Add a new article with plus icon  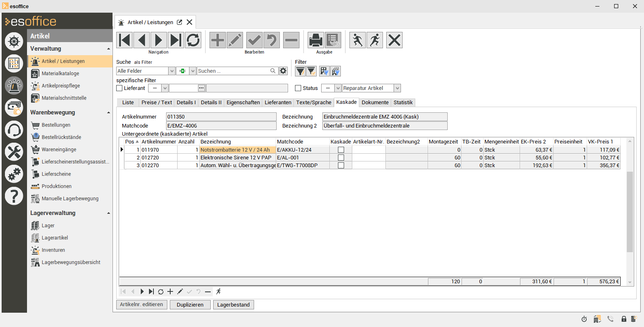click(x=218, y=40)
